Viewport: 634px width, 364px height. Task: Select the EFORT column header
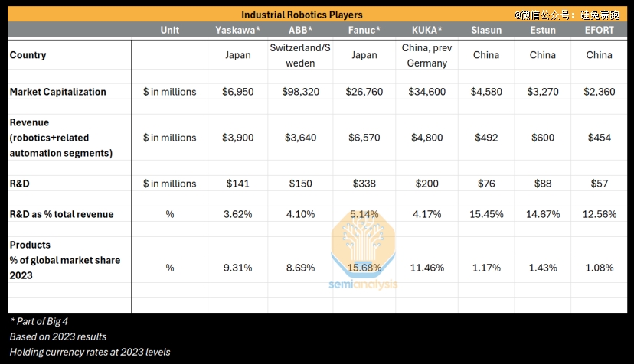(x=600, y=31)
